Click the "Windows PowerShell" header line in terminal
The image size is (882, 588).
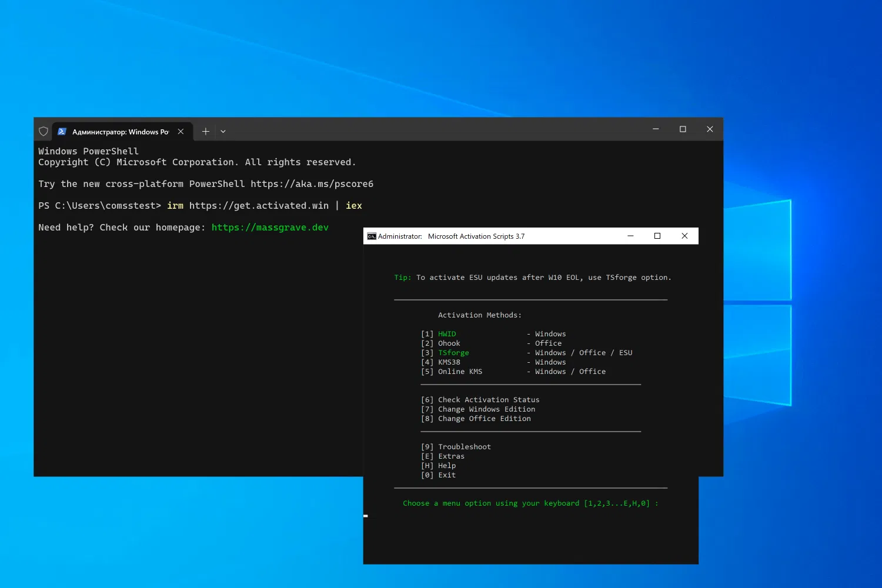[x=89, y=151]
